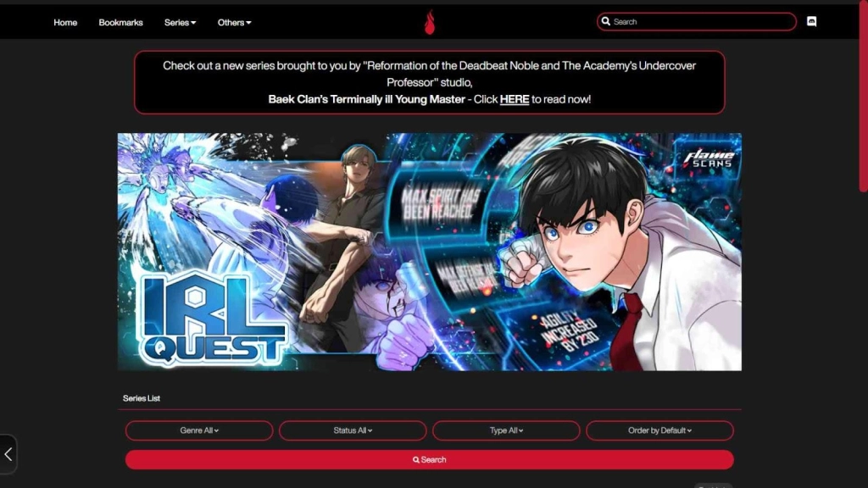The width and height of the screenshot is (868, 488).
Task: Click the page's vertical scrollbar thumb
Action: [864, 97]
